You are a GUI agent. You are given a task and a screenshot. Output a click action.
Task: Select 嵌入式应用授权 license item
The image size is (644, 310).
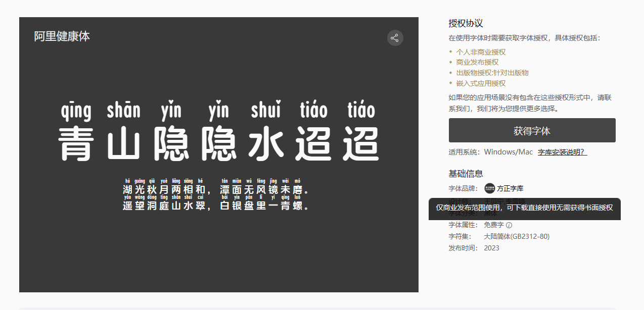pyautogui.click(x=481, y=83)
